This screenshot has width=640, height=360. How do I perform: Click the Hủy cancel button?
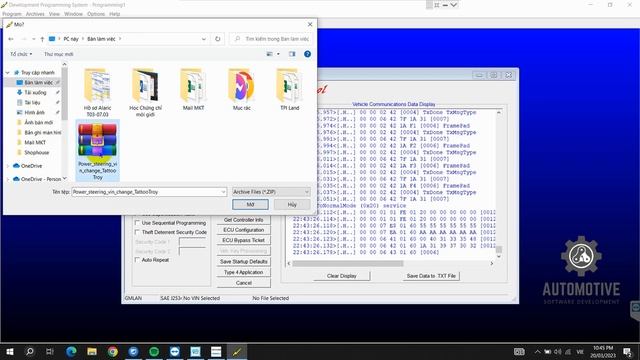[292, 204]
